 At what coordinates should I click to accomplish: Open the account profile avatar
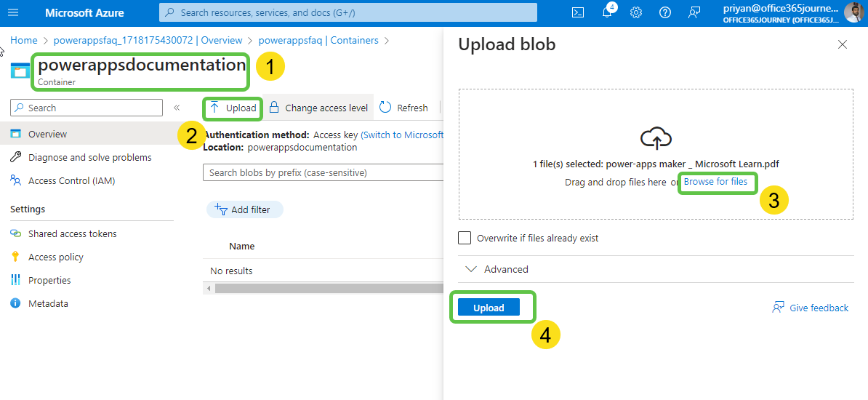pyautogui.click(x=854, y=12)
